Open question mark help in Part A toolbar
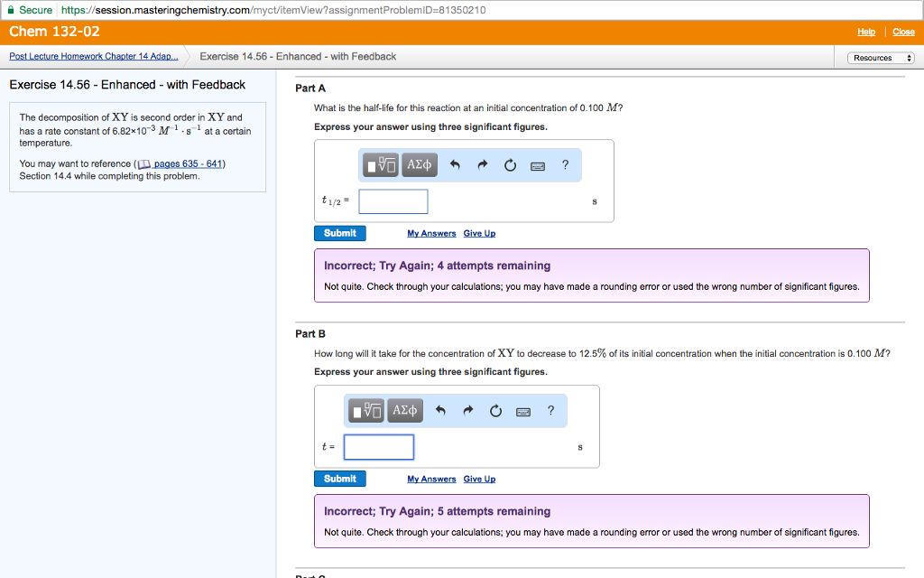Viewport: 924px width, 578px height. pos(565,164)
